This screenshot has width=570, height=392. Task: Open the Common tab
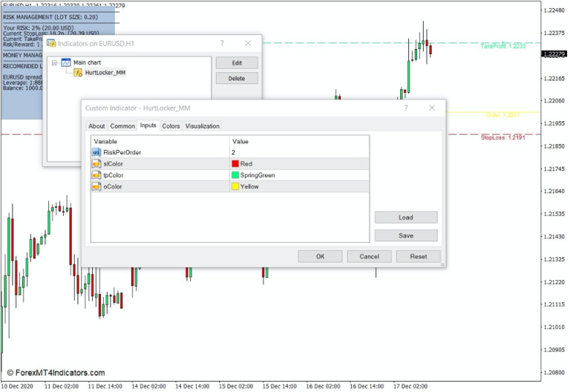(122, 126)
